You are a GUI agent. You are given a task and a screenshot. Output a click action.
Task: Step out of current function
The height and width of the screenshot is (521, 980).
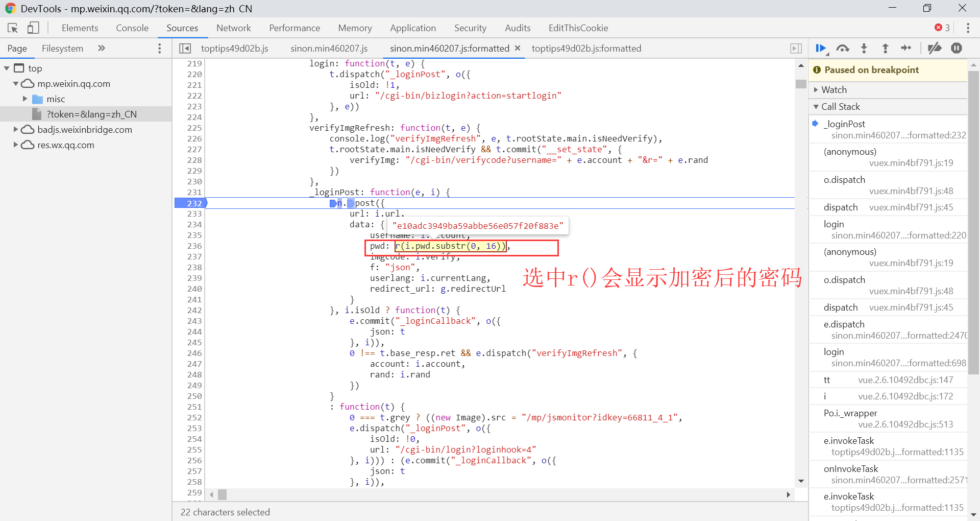pos(885,49)
